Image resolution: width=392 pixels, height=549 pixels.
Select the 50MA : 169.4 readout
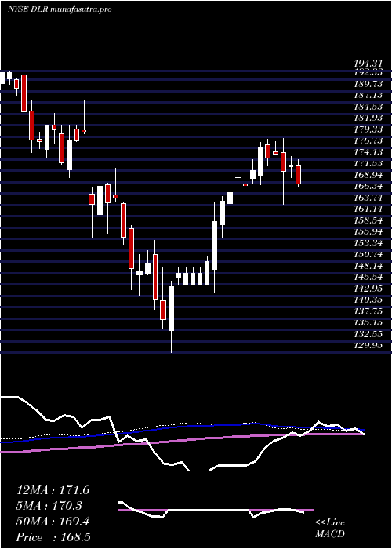point(53,522)
